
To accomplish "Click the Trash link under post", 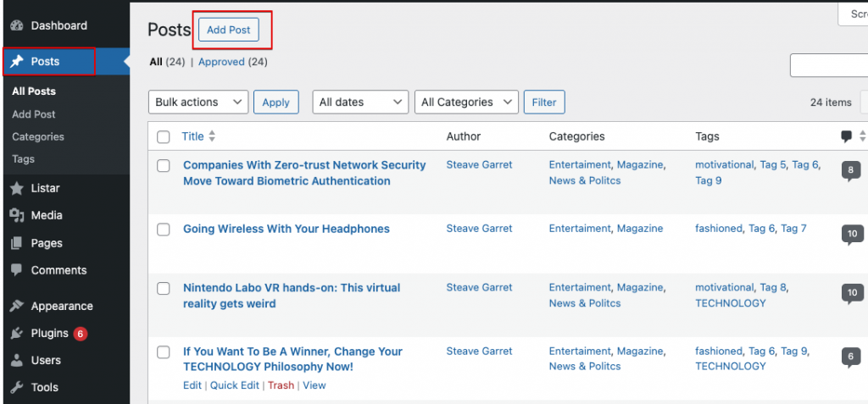I will (281, 385).
